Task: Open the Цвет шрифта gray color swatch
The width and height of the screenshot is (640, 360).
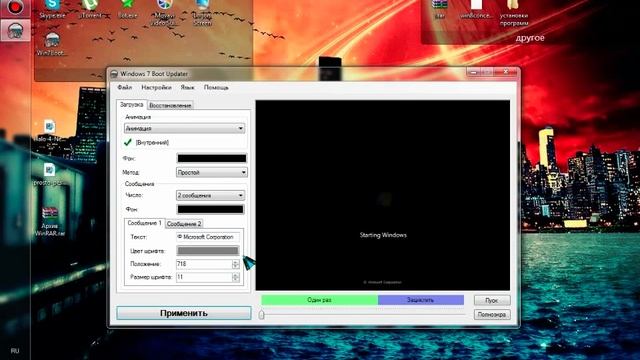Action: [208, 251]
